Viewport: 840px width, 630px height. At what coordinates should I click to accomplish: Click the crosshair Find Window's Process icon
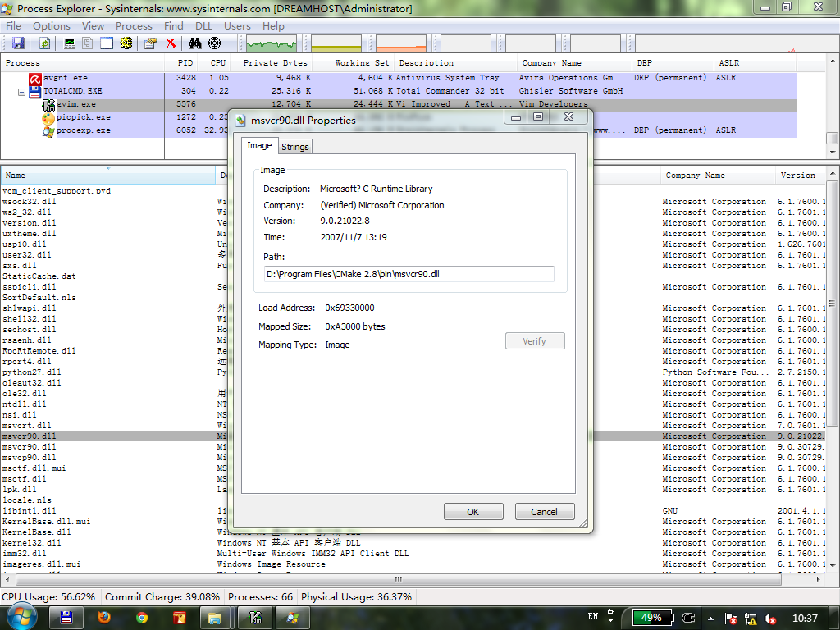click(214, 43)
